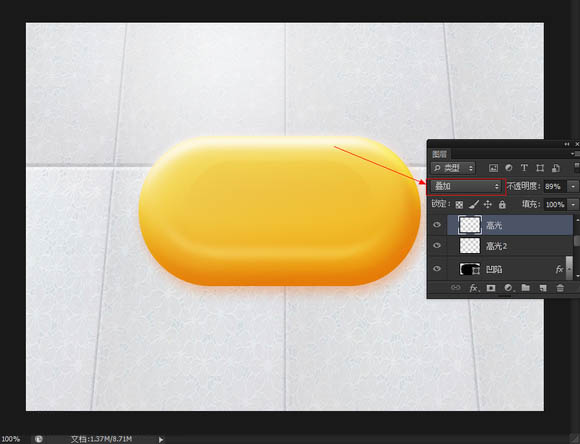Screen dimensions: 580x444
Task: Click fill value field 100%
Action: pos(555,204)
